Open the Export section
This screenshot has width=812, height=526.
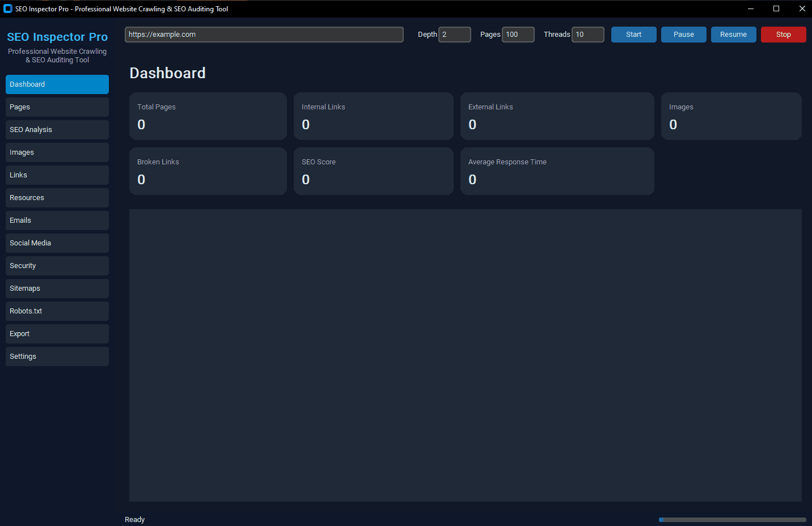[x=57, y=334]
